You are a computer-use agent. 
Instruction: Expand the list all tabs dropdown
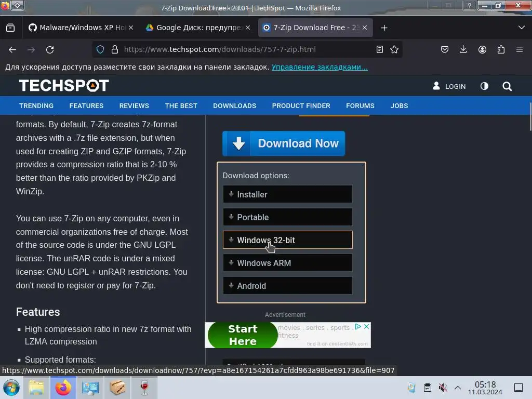pos(522,28)
